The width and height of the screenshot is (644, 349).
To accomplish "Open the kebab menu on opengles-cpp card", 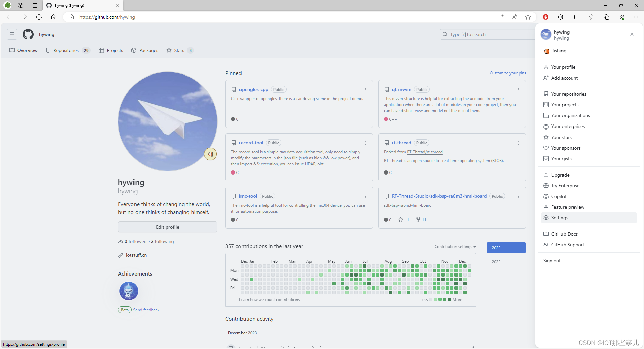I will (x=364, y=90).
